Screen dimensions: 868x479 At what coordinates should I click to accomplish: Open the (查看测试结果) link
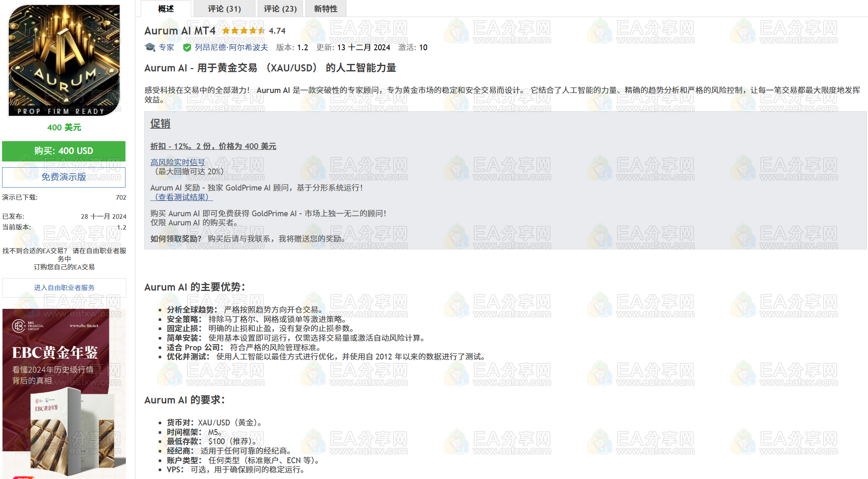182,197
